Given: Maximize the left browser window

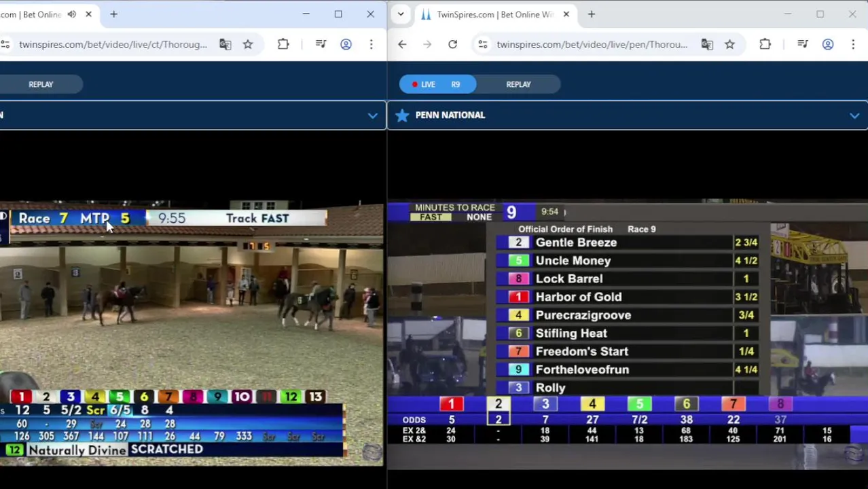Looking at the screenshot, I should (x=338, y=14).
